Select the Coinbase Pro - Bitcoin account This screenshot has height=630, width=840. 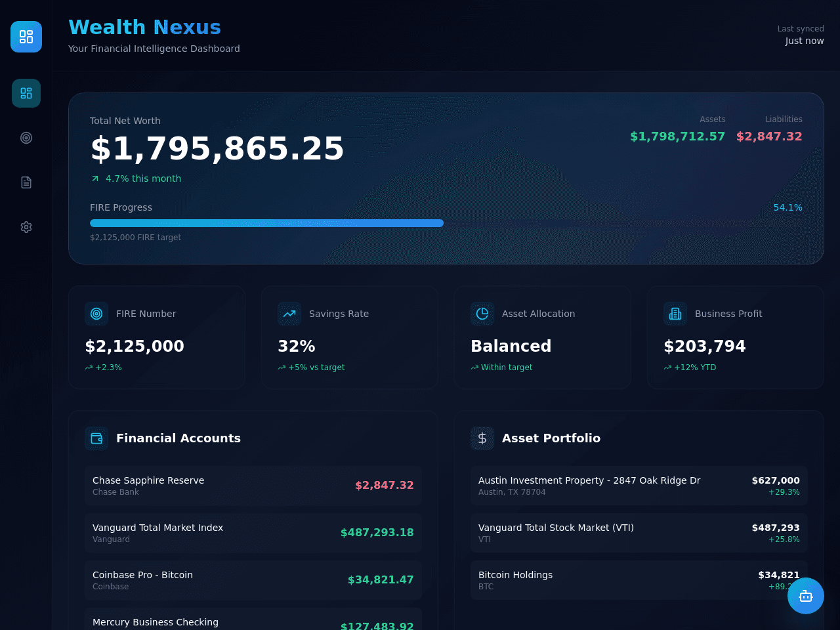tap(253, 580)
